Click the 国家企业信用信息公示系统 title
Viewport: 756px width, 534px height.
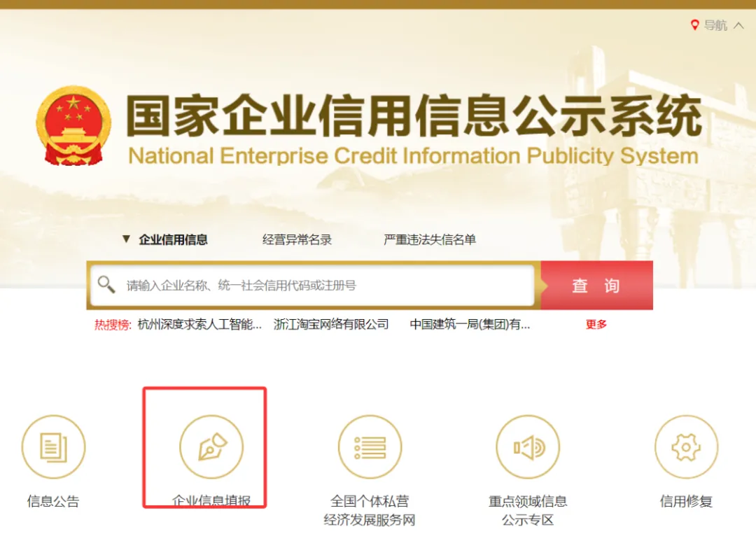[414, 115]
